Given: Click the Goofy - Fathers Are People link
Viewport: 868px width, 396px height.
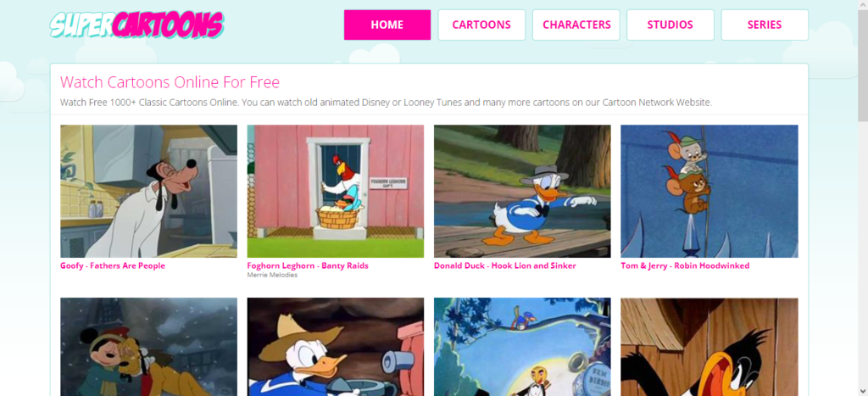Looking at the screenshot, I should [x=113, y=266].
